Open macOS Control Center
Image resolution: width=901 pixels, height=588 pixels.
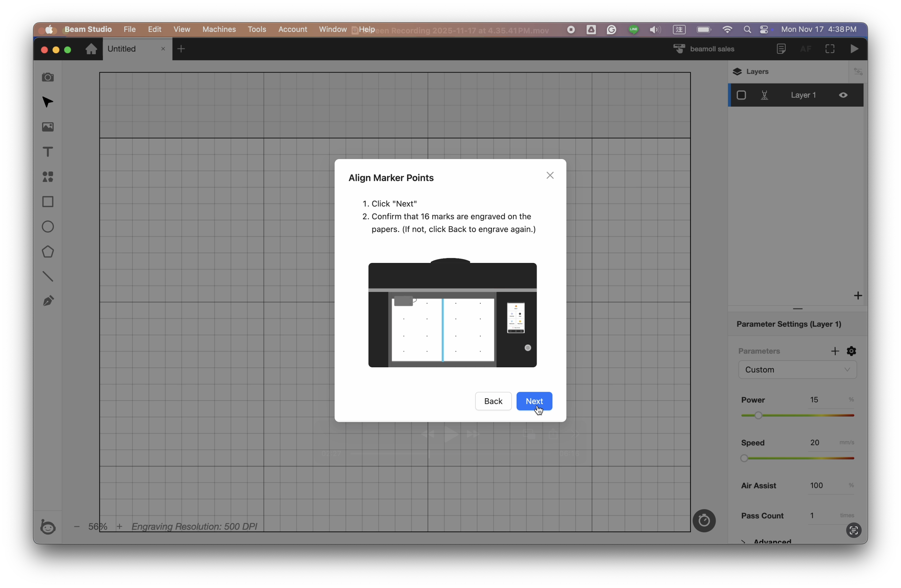[764, 29]
